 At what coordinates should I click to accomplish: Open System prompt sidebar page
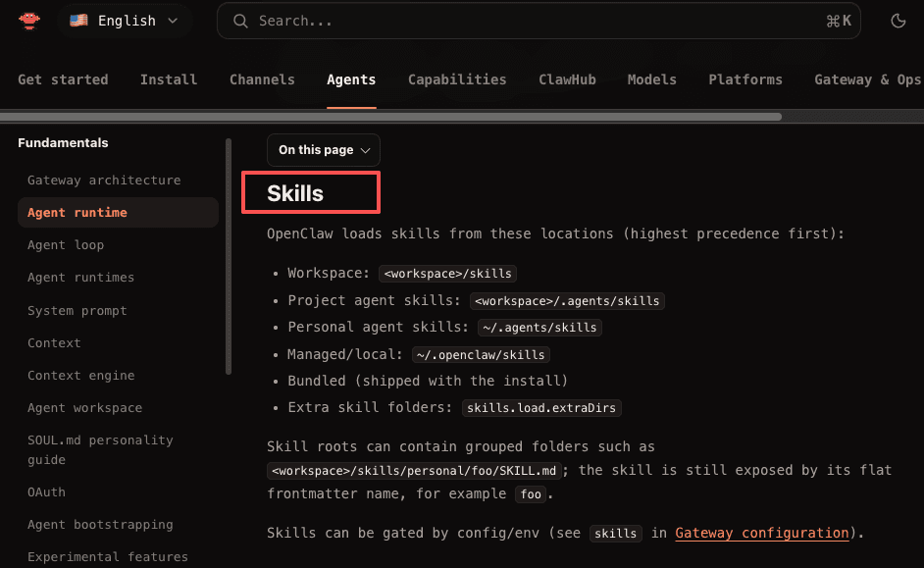(x=77, y=311)
